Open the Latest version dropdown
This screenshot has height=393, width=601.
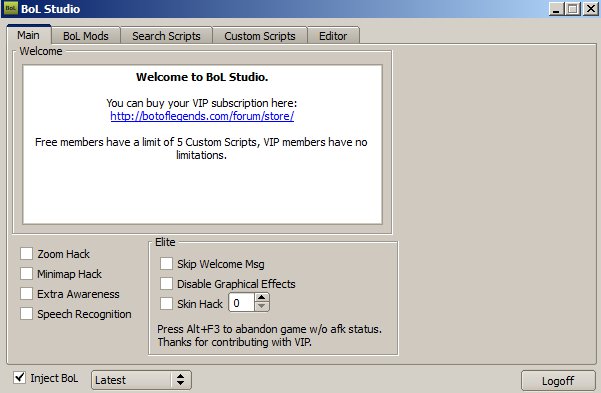[141, 380]
